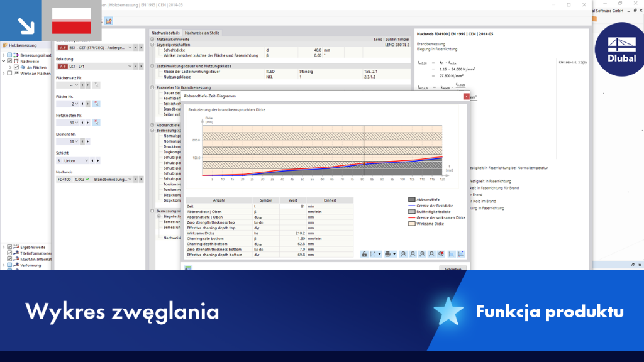Uncheck the Nachweise checkbox in tree

tap(10, 61)
